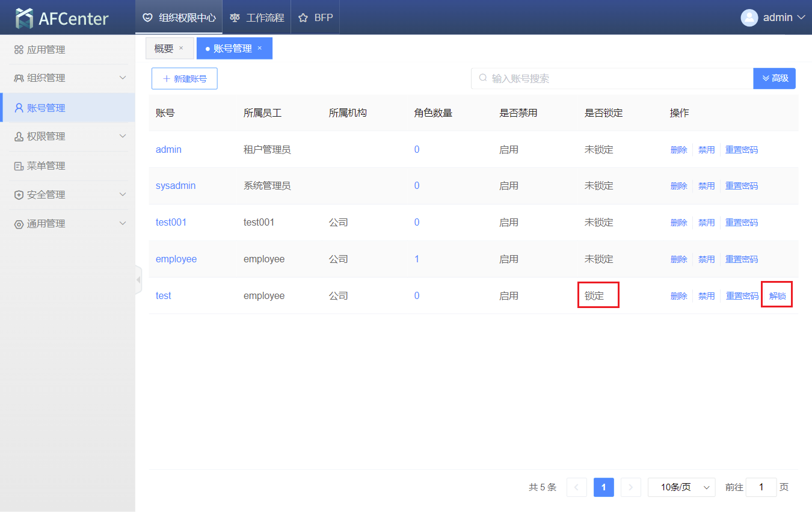Delete the employee account
Viewport: 812px width, 512px height.
pos(678,259)
